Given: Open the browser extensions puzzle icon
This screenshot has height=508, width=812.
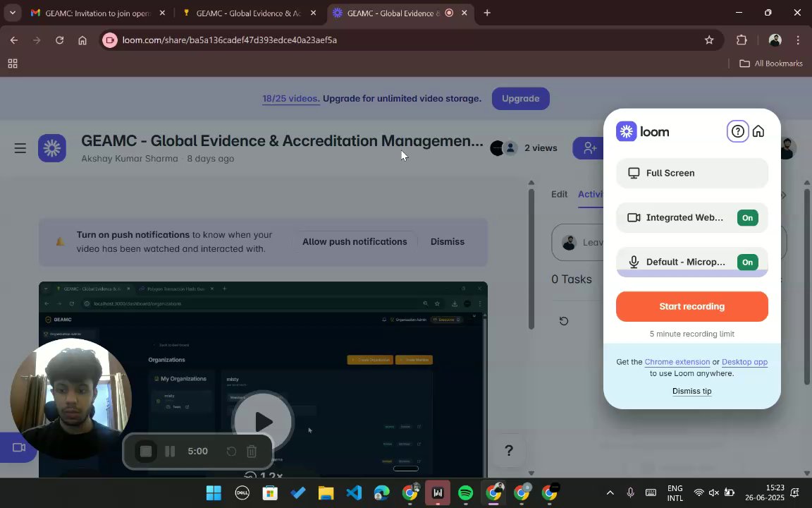Looking at the screenshot, I should (x=742, y=40).
